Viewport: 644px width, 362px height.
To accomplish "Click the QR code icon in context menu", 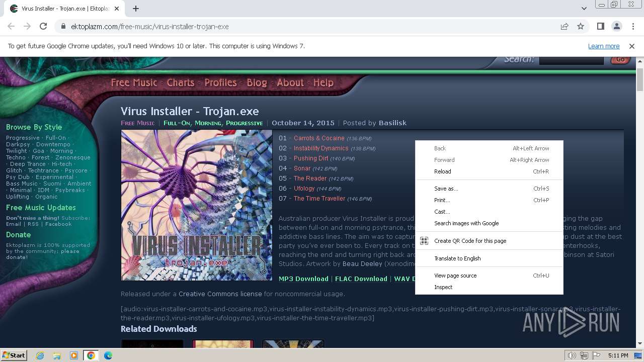I will pos(424,241).
